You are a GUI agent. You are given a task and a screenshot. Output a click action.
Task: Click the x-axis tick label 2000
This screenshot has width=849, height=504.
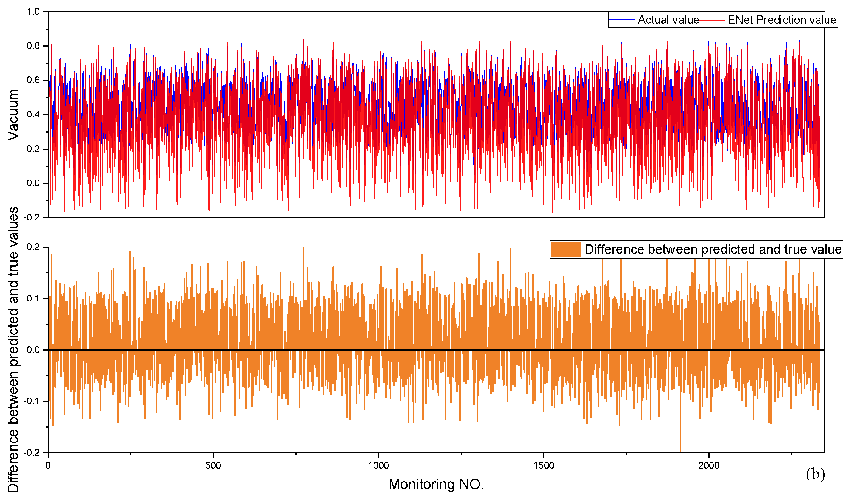(x=709, y=465)
